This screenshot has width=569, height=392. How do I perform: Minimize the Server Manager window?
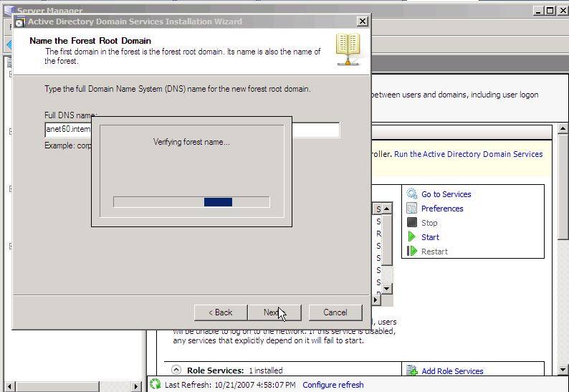pos(538,11)
